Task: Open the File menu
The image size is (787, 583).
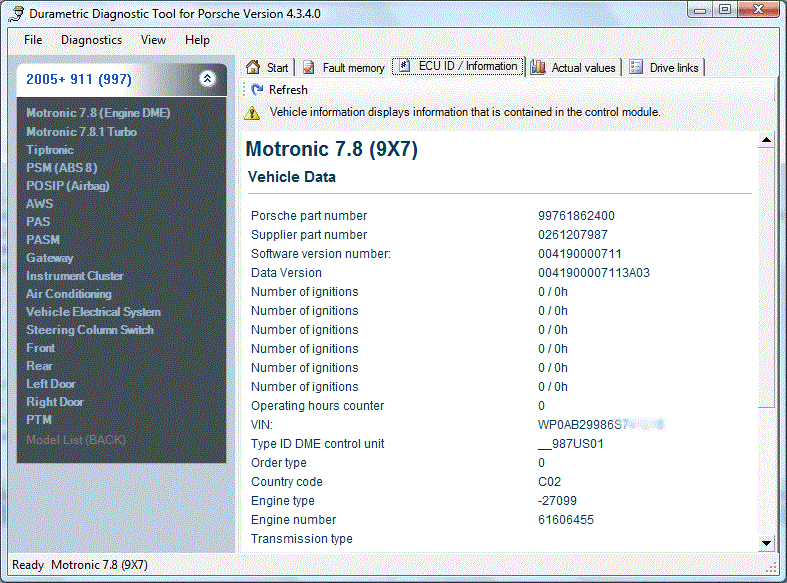Action: coord(33,40)
